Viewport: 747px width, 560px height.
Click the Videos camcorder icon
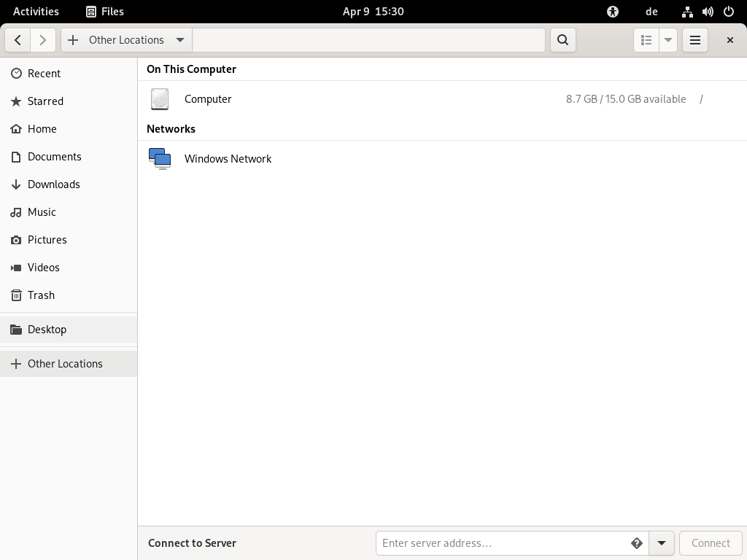(x=16, y=267)
